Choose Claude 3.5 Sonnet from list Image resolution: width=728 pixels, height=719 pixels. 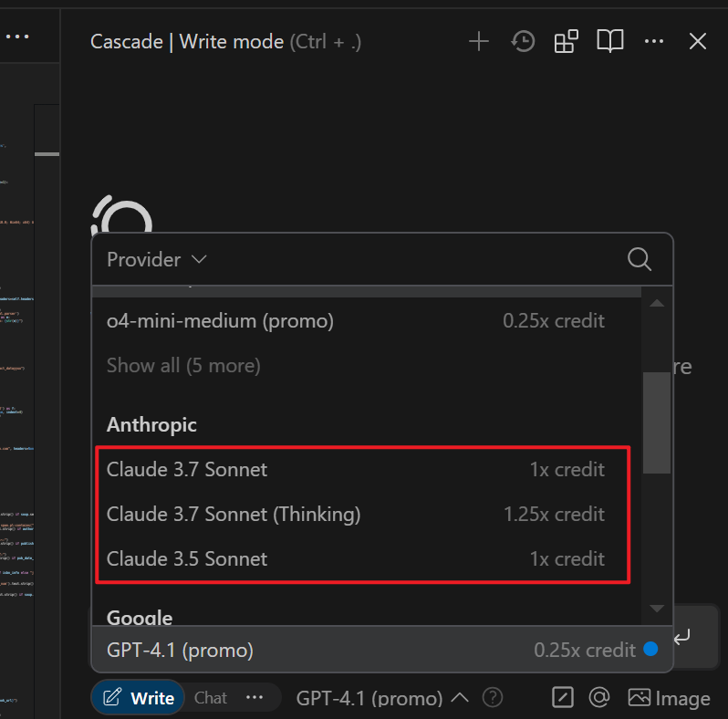click(355, 558)
